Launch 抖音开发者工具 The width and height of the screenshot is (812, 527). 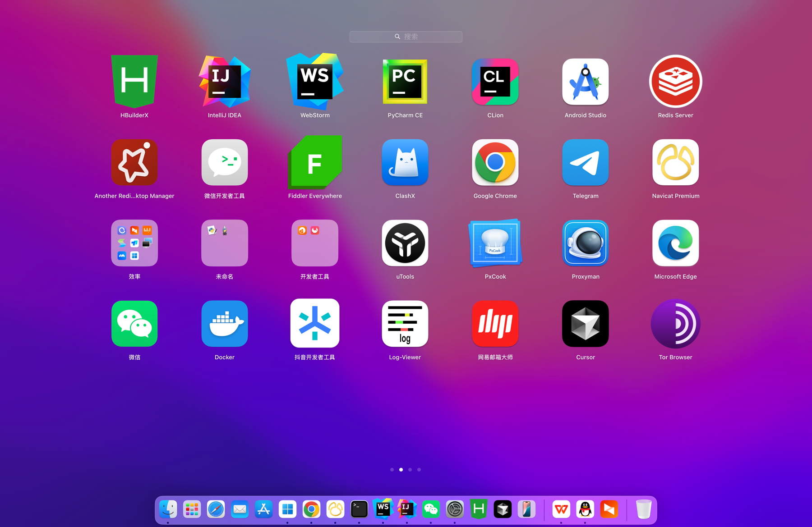[x=315, y=323]
